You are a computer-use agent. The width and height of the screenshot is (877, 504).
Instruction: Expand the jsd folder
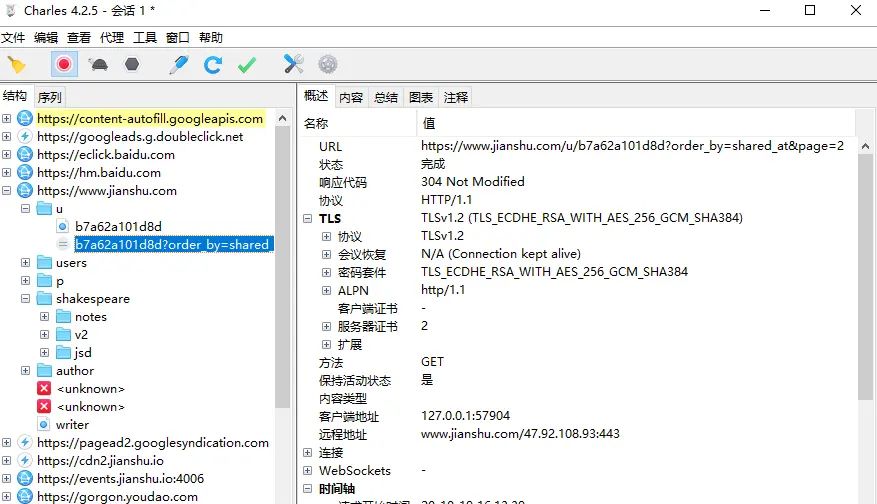(x=45, y=352)
